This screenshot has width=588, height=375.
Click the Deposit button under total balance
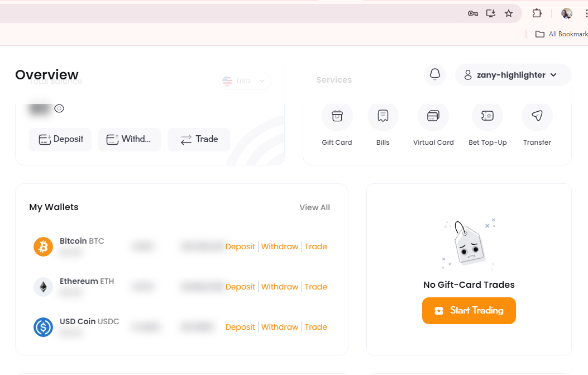[60, 139]
